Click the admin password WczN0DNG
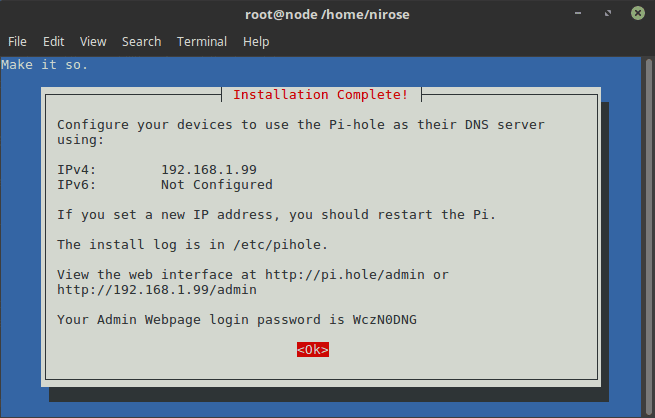Viewport: 655px width, 418px height. click(385, 320)
